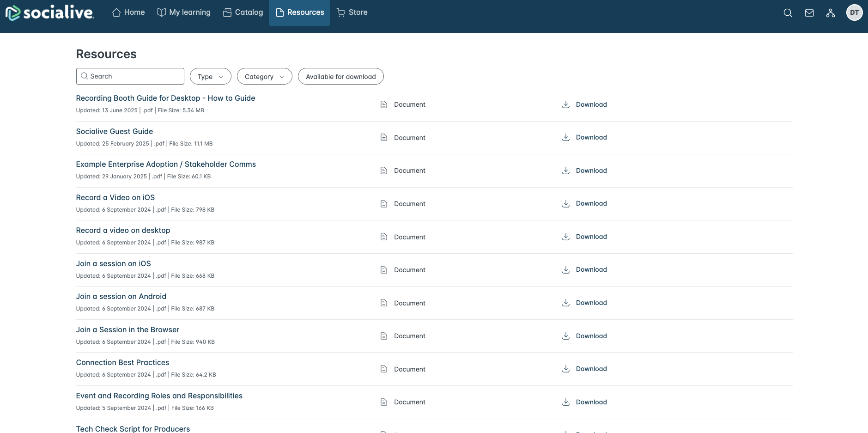Click download icon for Join a Session in Browser
The width and height of the screenshot is (868, 433).
(x=566, y=336)
